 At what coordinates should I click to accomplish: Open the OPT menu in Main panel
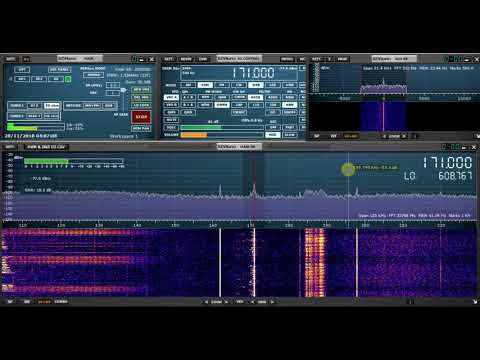click(22, 70)
